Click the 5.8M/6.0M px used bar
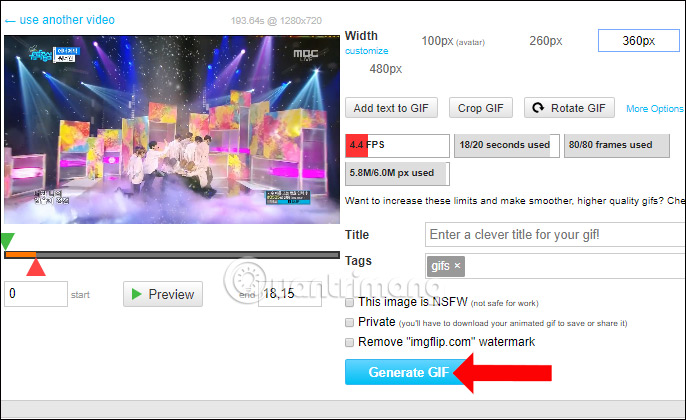This screenshot has height=420, width=686. click(x=397, y=173)
